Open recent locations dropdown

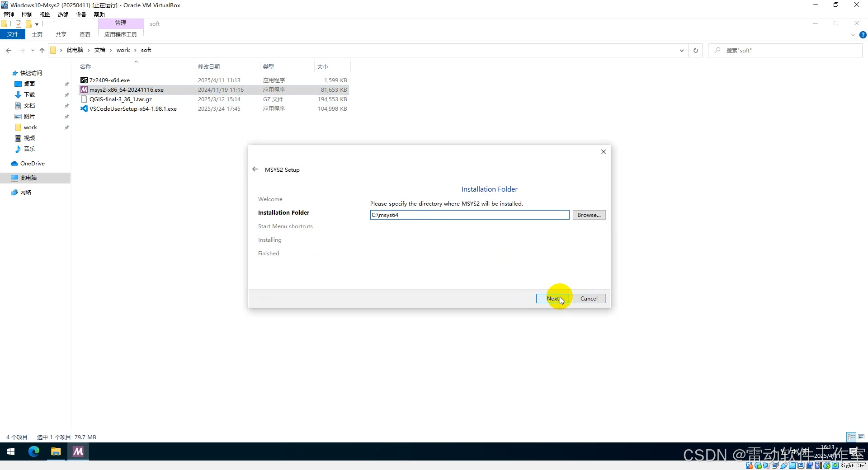tap(33, 50)
